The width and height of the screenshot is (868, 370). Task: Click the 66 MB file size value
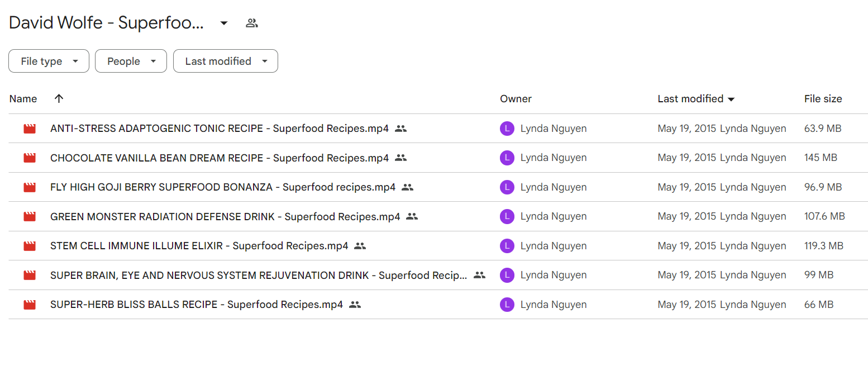[819, 305]
